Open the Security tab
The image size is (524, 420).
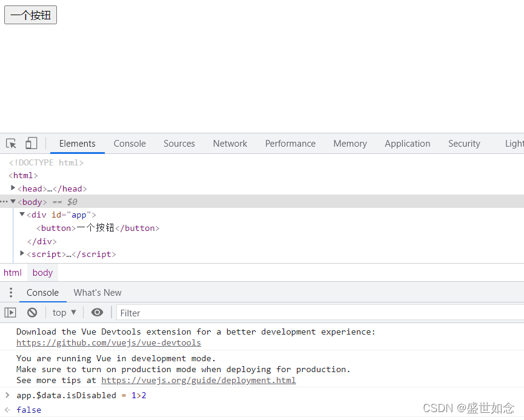click(x=464, y=144)
